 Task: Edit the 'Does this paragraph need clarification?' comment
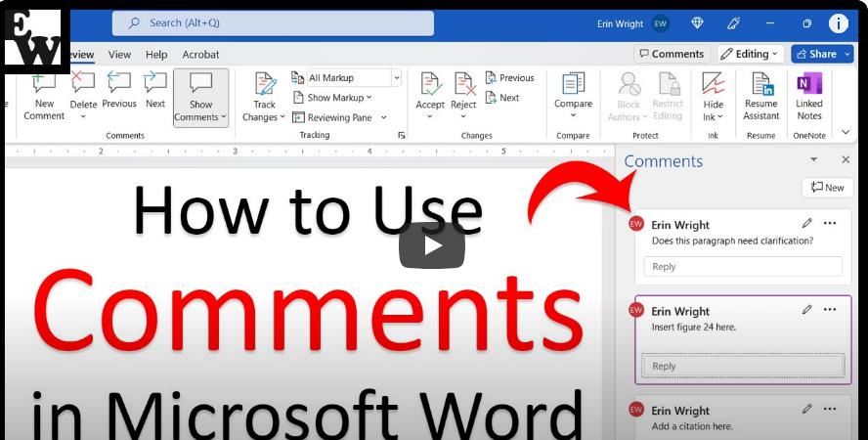807,223
